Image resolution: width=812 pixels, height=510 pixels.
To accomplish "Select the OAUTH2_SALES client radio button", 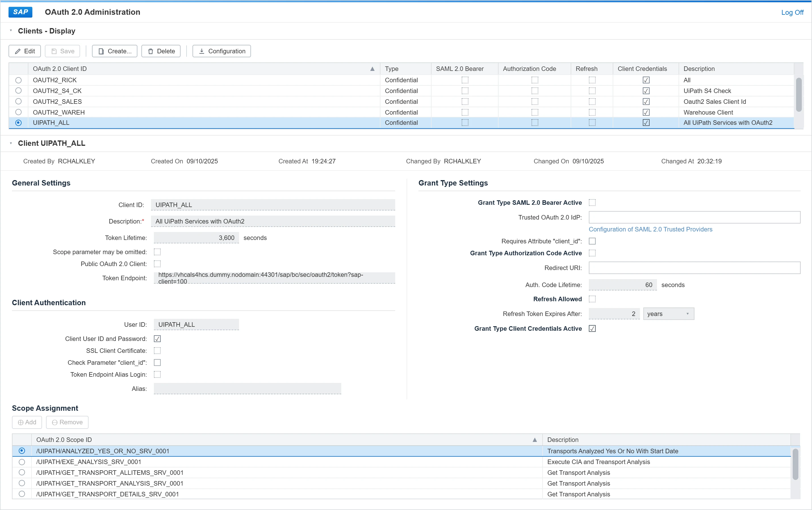I will [x=18, y=101].
